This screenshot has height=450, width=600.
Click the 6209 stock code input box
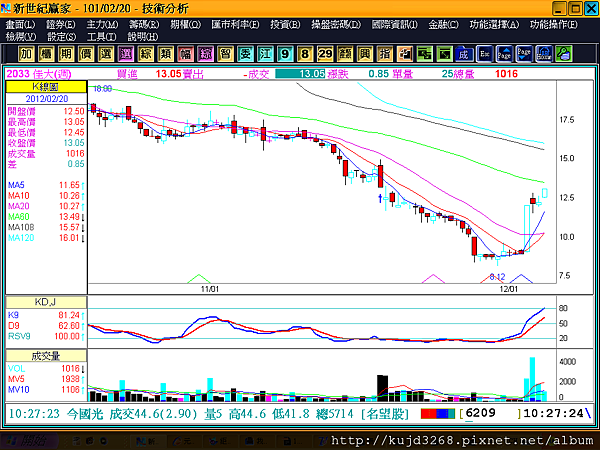(492, 413)
